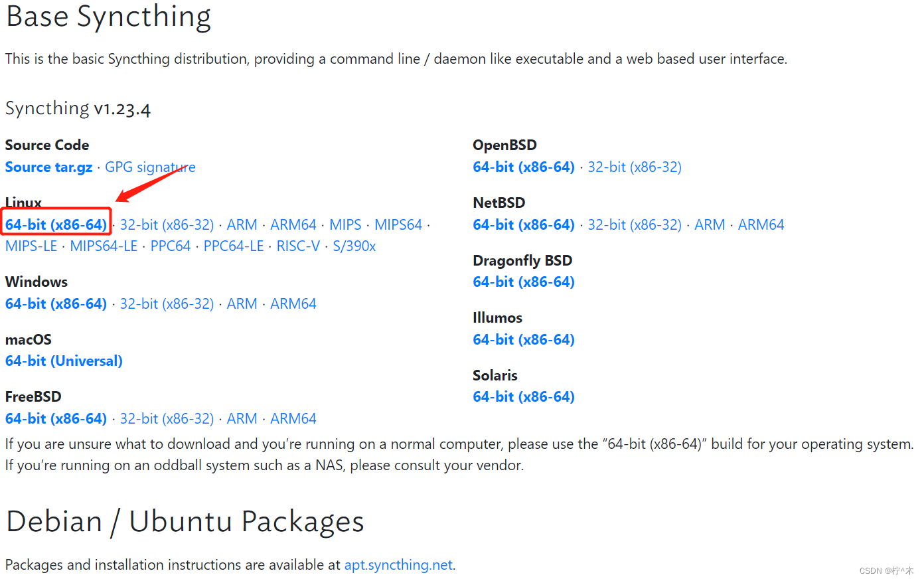Click the Source Code label
The width and height of the screenshot is (924, 581).
[x=47, y=145]
